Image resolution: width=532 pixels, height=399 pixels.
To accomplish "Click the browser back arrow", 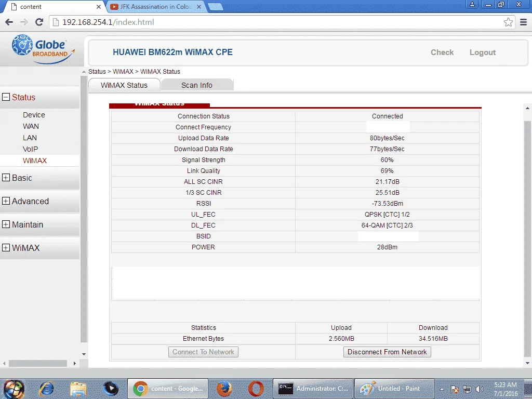I will [9, 22].
